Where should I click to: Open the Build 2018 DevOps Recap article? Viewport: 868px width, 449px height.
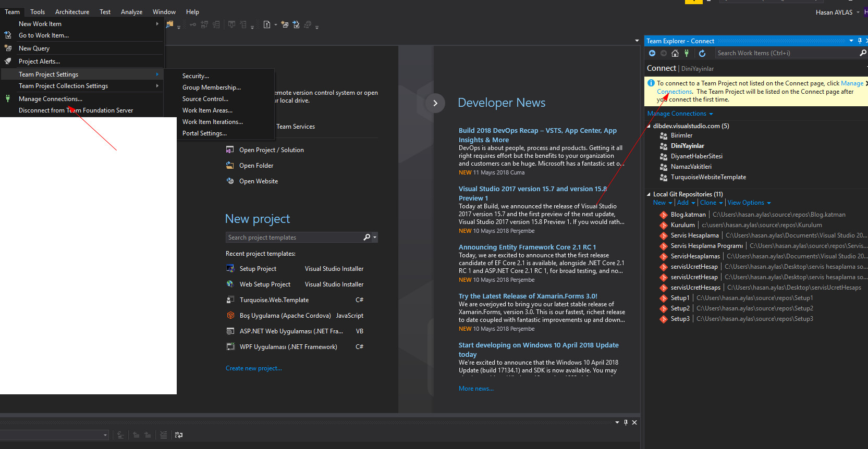tap(537, 135)
